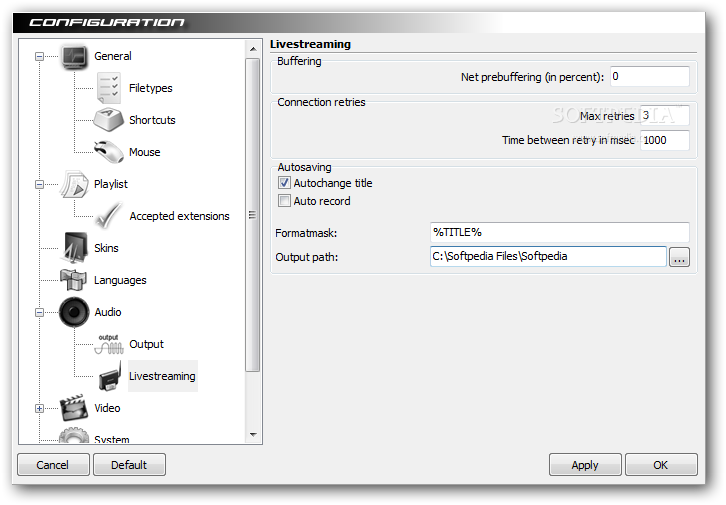
Task: Click the Playlist documents icon
Action: 74,184
